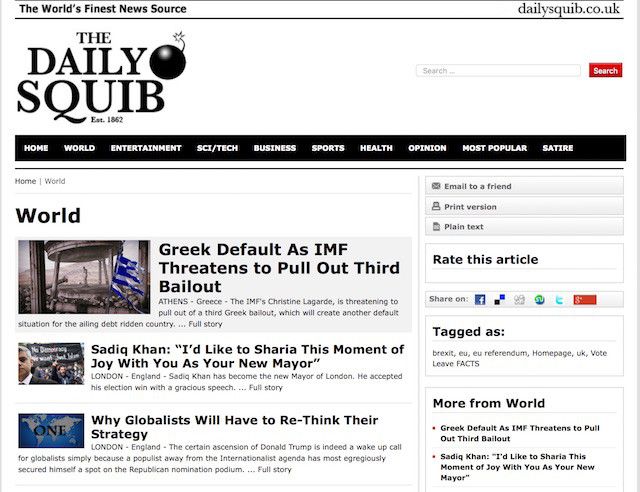Screen dimensions: 640x492
Task: Click the ONE world map thumbnail
Action: (51, 430)
